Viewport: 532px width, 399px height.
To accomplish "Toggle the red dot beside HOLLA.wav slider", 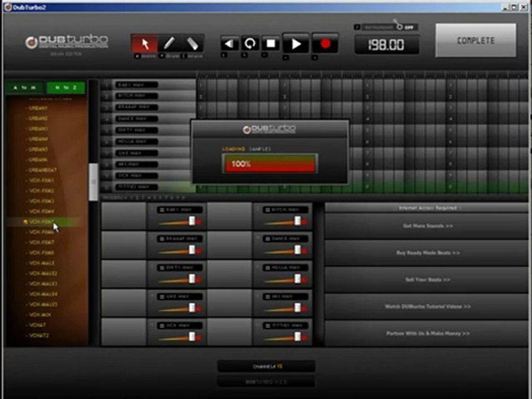I will point(305,279).
